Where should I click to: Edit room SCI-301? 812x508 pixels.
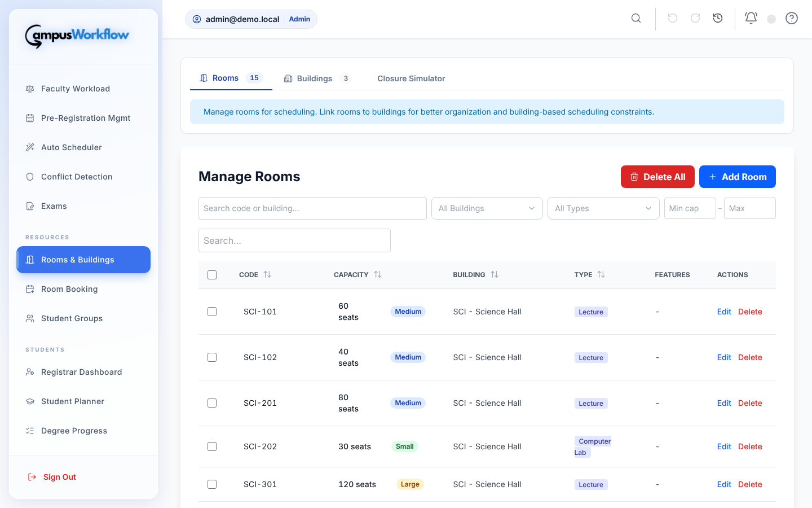point(724,484)
